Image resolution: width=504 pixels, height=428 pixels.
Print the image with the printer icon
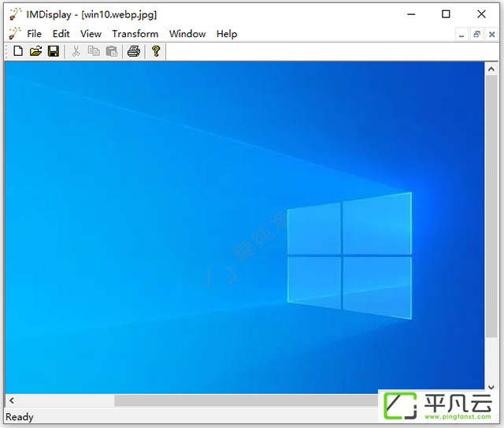(x=134, y=51)
